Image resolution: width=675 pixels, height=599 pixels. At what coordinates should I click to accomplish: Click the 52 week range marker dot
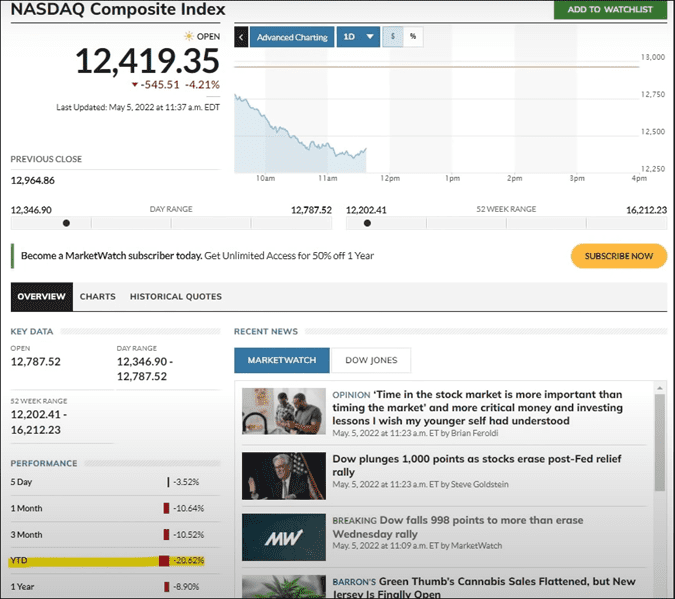click(x=367, y=223)
